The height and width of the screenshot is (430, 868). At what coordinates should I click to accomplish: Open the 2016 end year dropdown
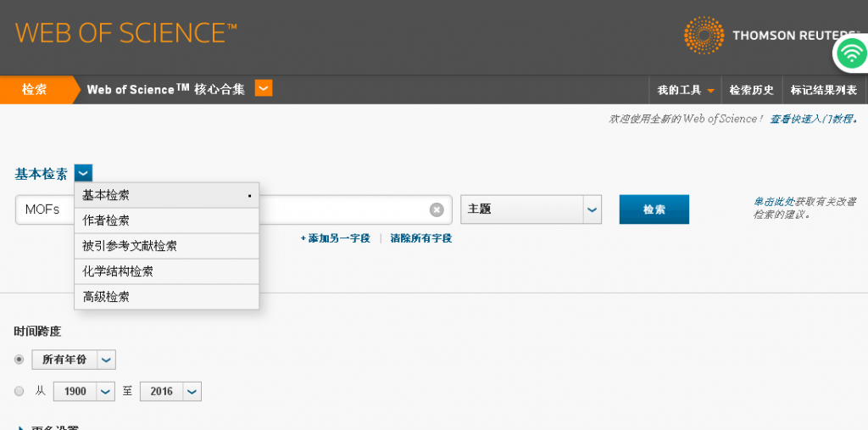point(192,391)
